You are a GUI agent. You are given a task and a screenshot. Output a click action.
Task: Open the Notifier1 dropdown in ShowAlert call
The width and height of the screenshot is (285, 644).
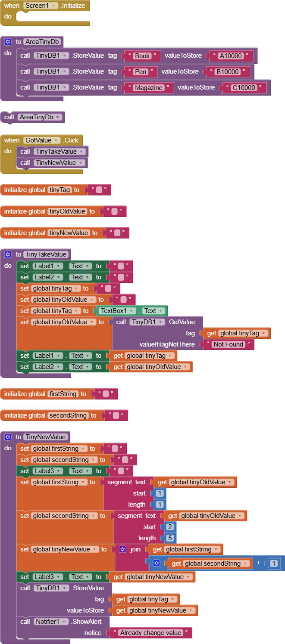(x=65, y=622)
